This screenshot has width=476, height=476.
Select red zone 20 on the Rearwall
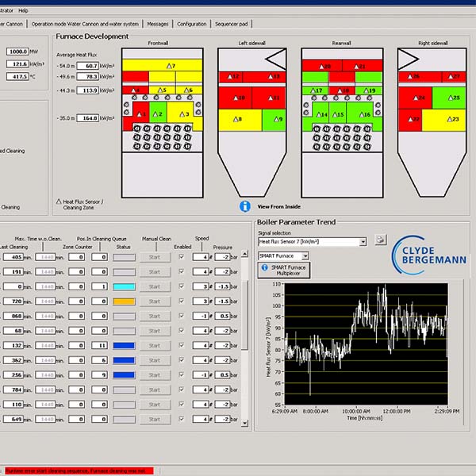pos(322,66)
